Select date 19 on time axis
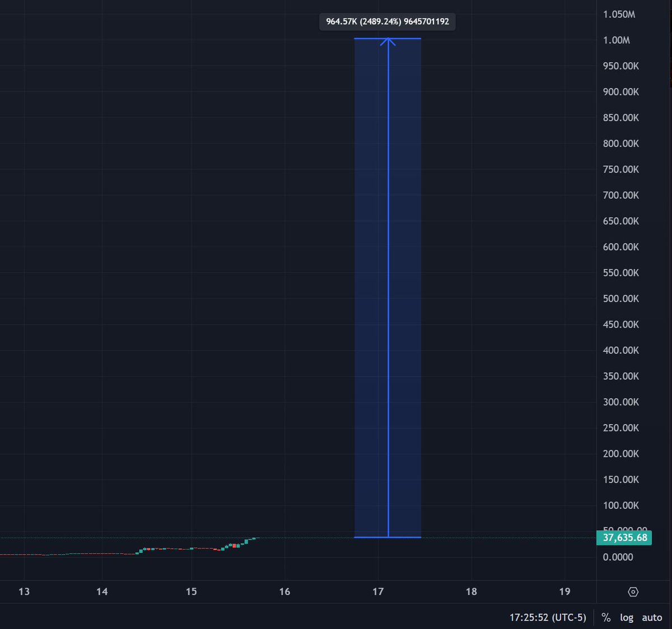This screenshot has width=672, height=629. click(x=564, y=591)
